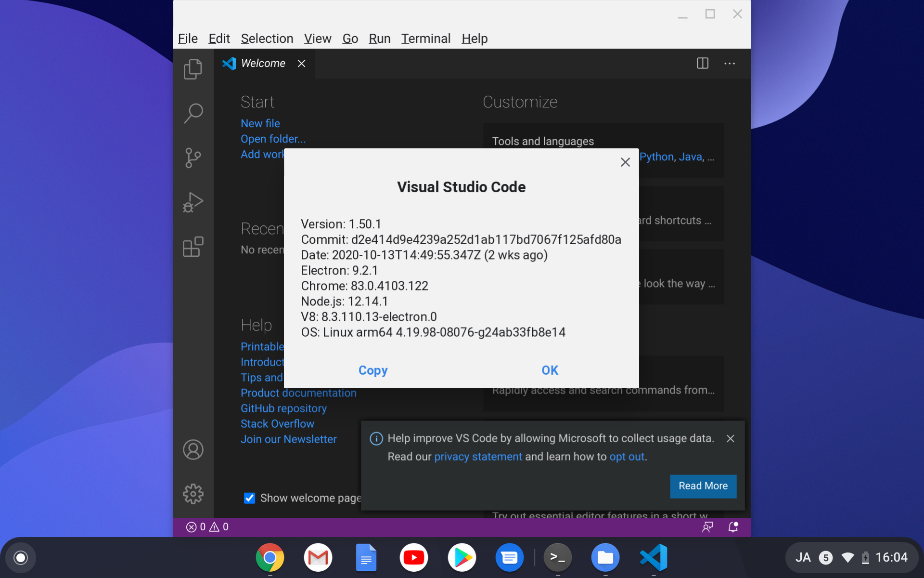Viewport: 924px width, 578px height.
Task: Click the Read More button
Action: 703,486
